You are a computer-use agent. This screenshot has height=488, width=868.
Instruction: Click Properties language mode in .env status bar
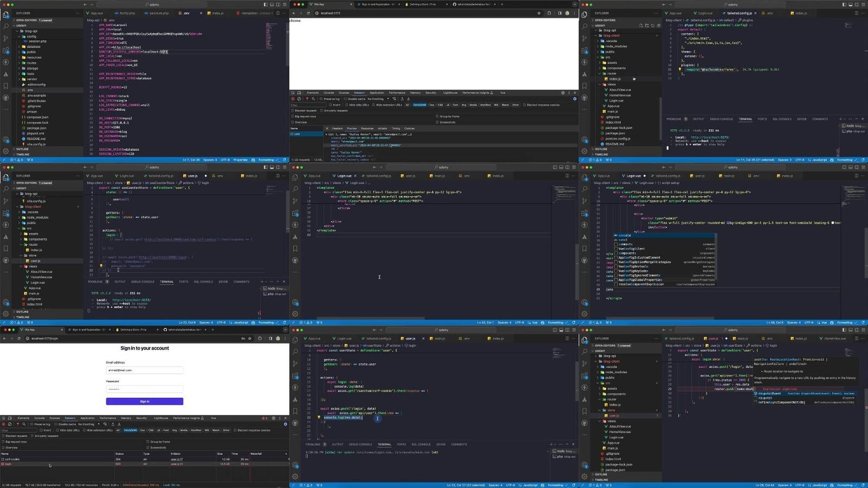tap(240, 160)
